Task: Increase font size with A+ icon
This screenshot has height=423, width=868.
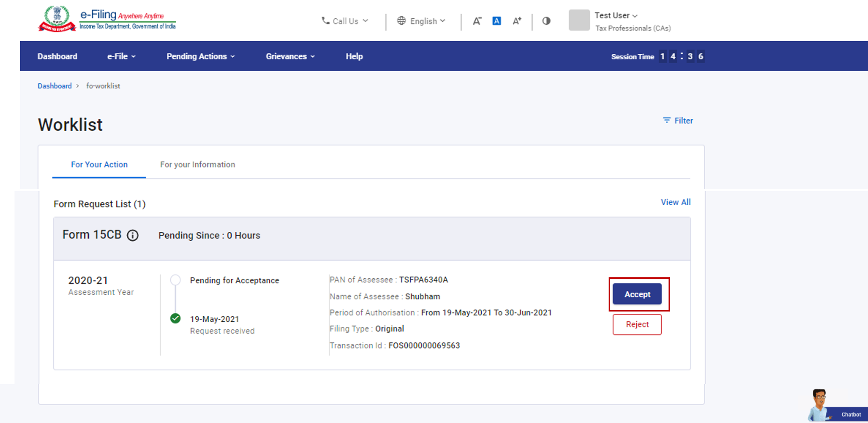Action: 517,21
